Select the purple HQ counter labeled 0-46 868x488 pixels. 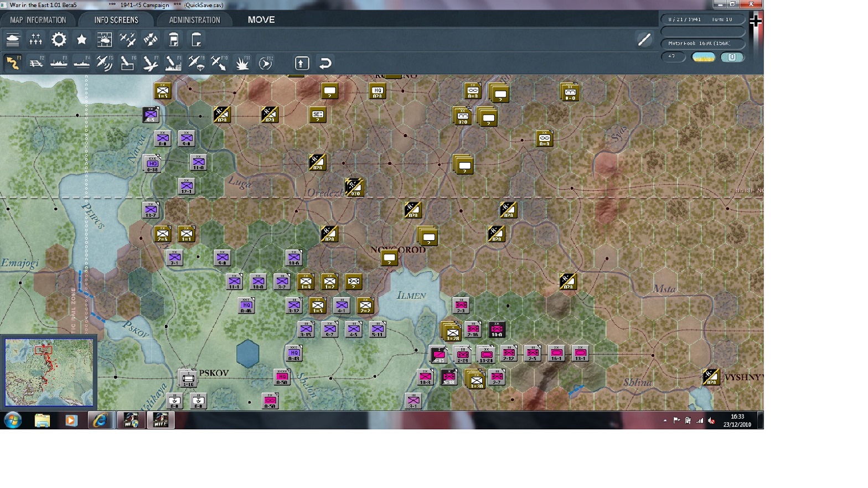pyautogui.click(x=246, y=305)
